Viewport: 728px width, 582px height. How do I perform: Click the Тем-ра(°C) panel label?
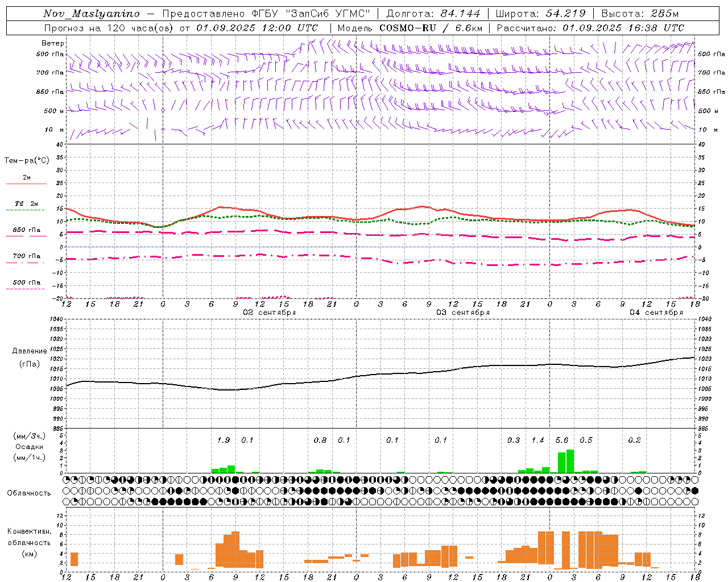pyautogui.click(x=27, y=161)
